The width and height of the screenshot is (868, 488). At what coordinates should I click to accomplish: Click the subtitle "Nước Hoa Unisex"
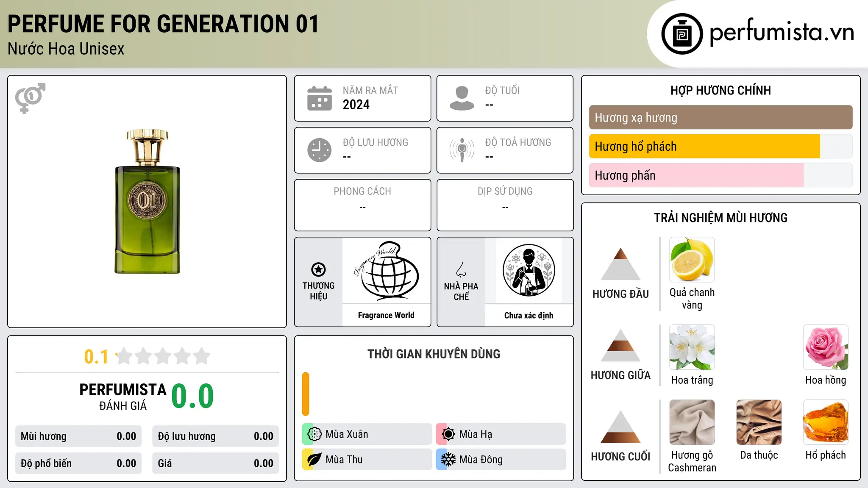pos(66,49)
